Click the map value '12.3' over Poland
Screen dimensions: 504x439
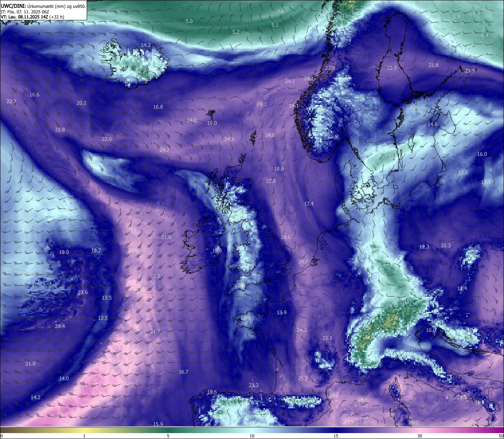pos(424,247)
